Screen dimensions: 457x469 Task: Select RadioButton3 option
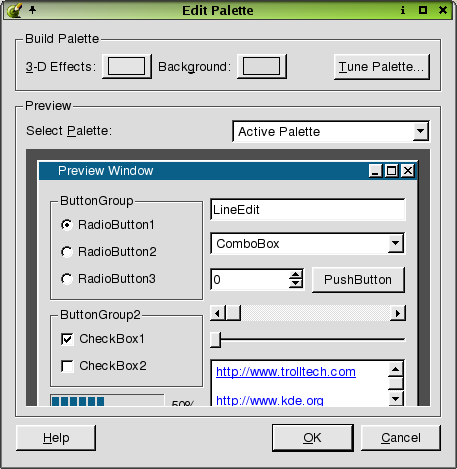point(108,279)
